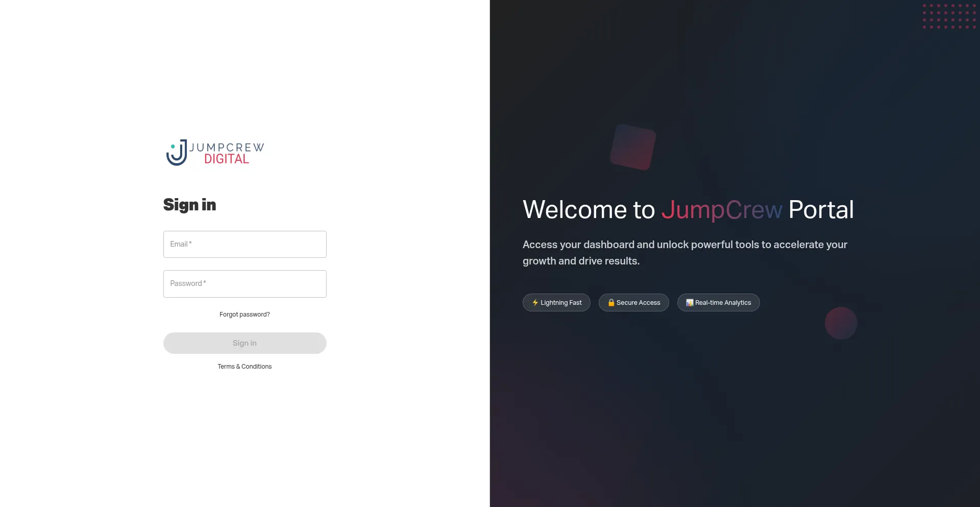Click the 'Access your dashboard' description text
Screen dimensions: 980x507
685,253
